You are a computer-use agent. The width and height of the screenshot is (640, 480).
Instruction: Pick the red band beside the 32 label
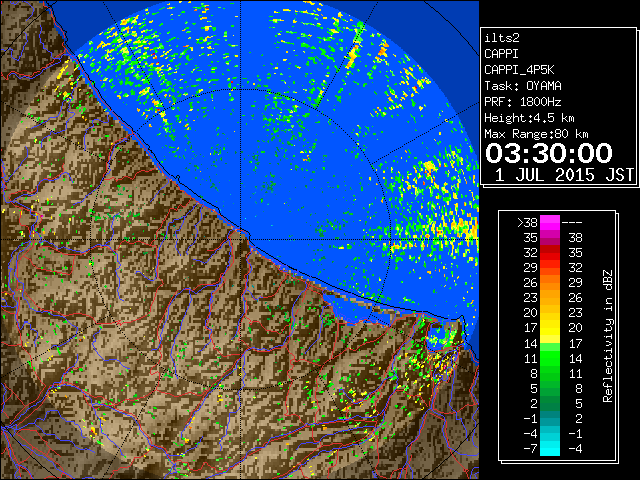[550, 253]
